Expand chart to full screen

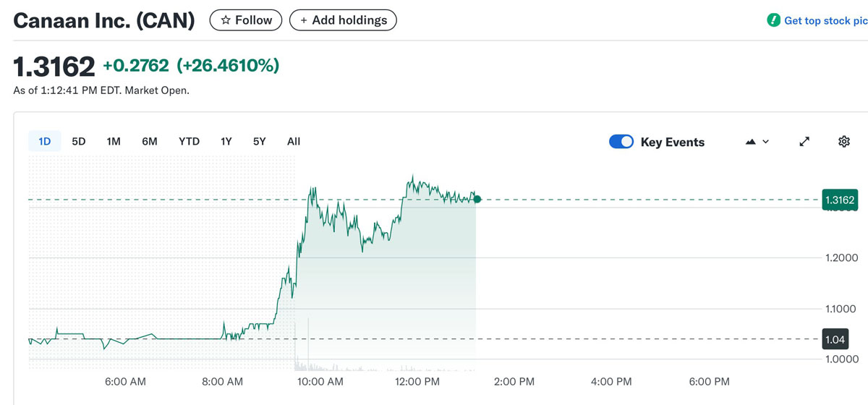pos(804,142)
